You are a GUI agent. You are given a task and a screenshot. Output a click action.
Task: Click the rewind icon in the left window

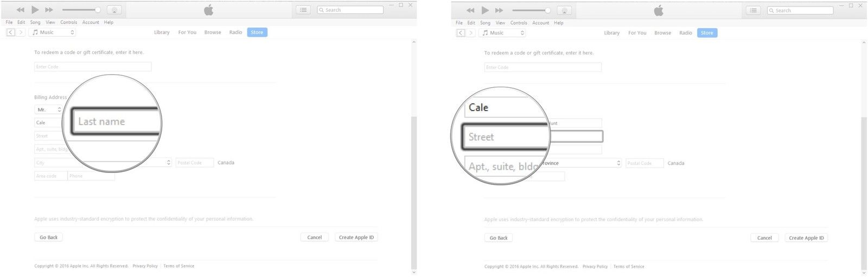pos(20,10)
